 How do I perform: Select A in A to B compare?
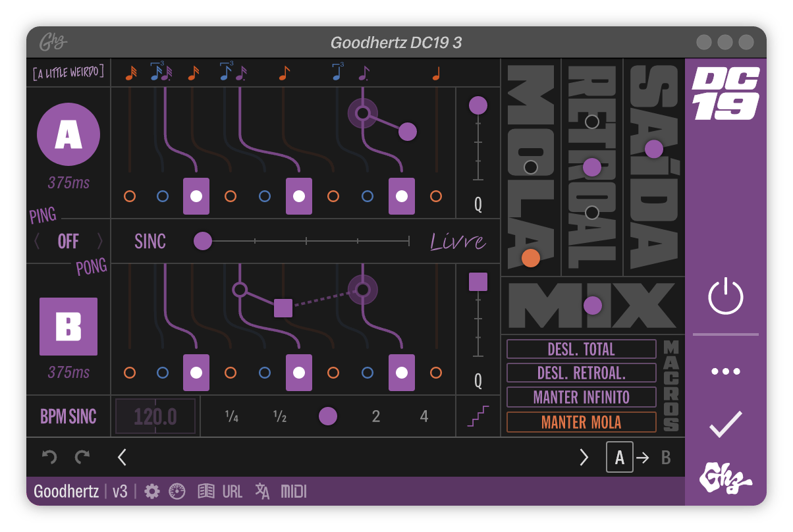point(619,458)
